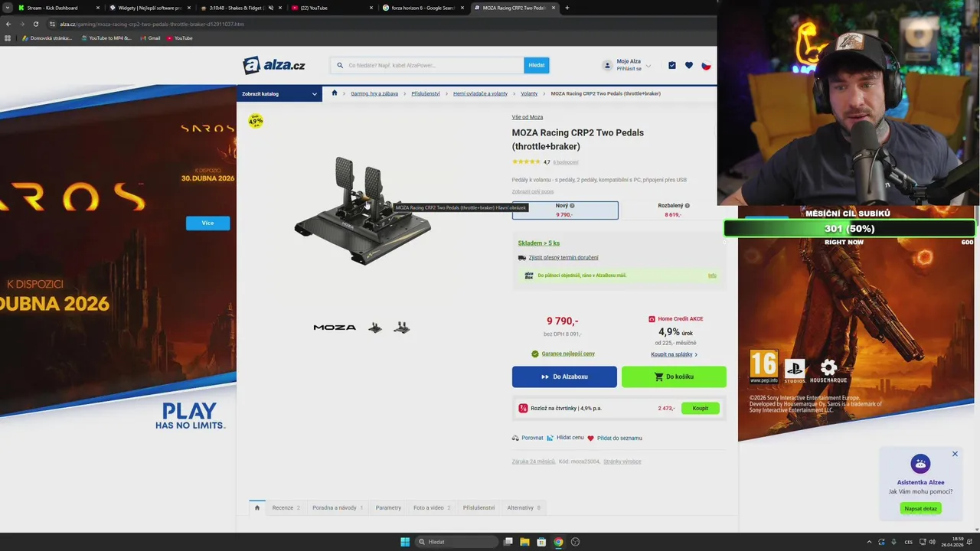Open new browser tab with plus
Image resolution: width=980 pixels, height=551 pixels.
coord(567,8)
